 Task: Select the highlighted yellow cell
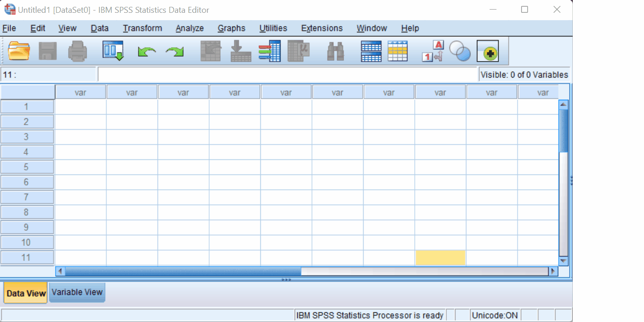(440, 257)
